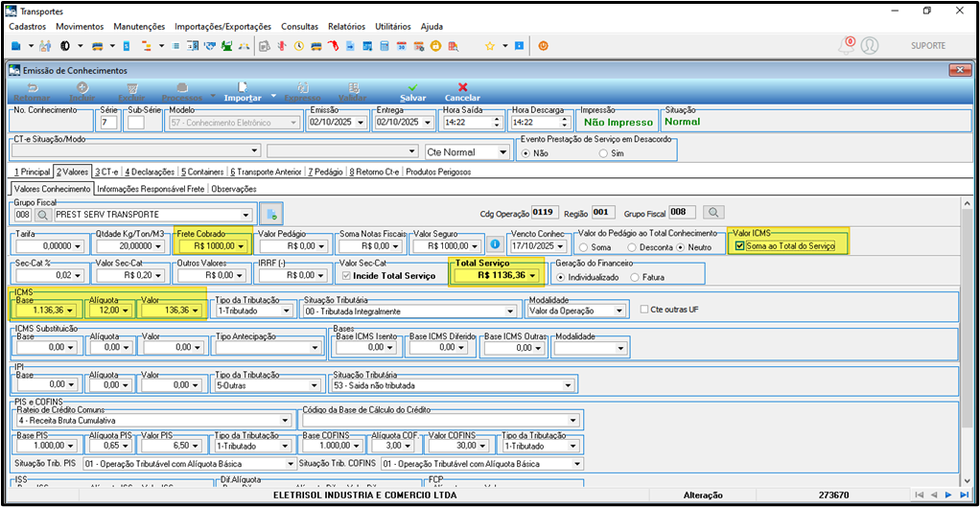Click the Salvar green checkmark
The height and width of the screenshot is (507, 980).
(x=413, y=92)
